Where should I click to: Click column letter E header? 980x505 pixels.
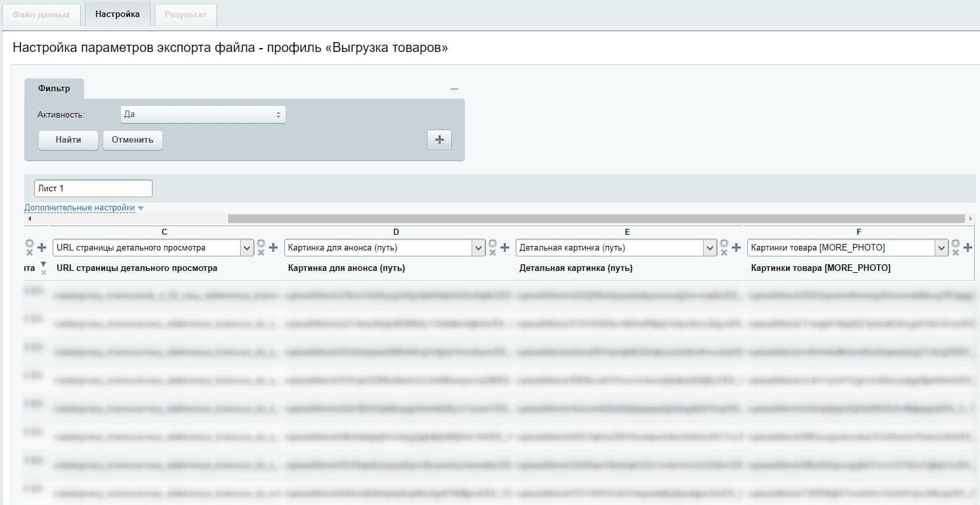627,232
